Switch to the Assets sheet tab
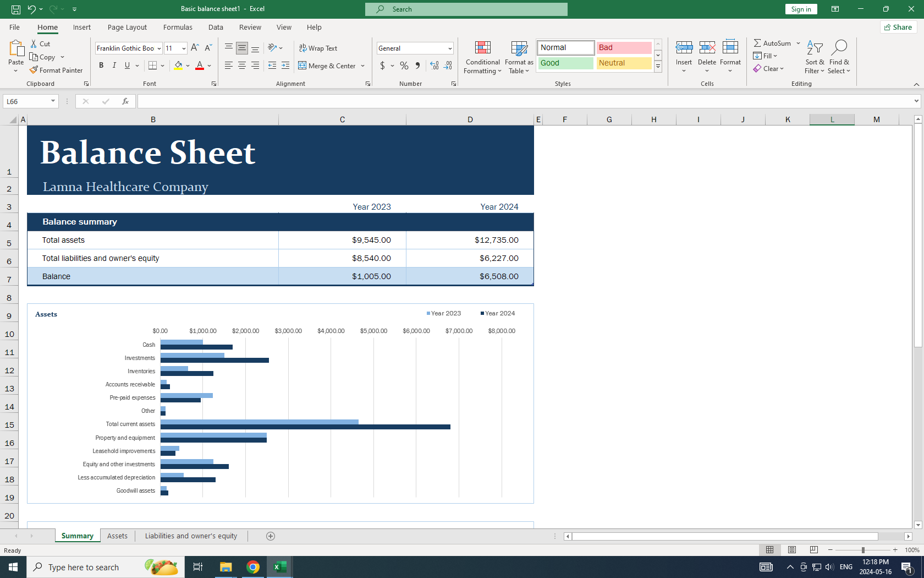924x578 pixels. click(x=117, y=536)
